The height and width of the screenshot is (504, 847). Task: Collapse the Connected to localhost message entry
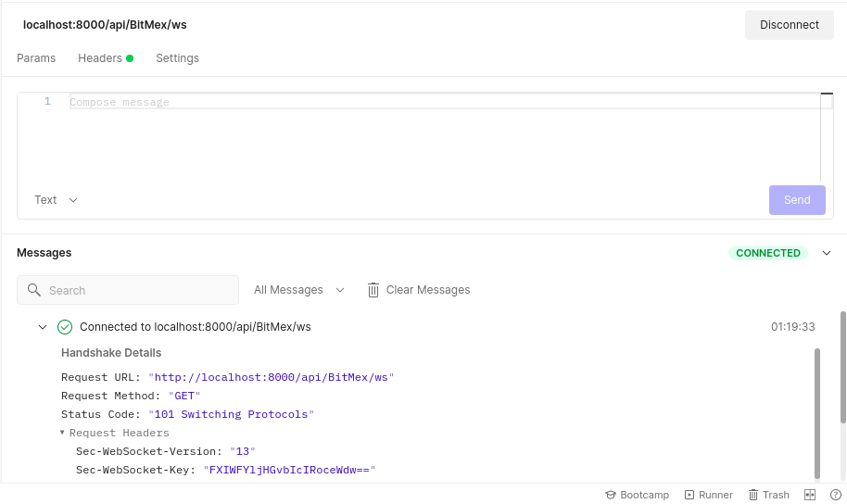pyautogui.click(x=43, y=327)
